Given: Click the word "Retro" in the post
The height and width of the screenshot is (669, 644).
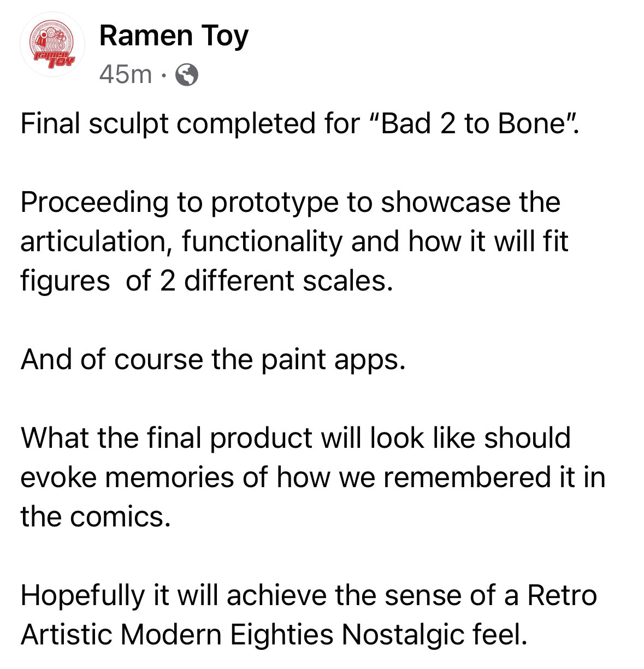Looking at the screenshot, I should pyautogui.click(x=562, y=596).
